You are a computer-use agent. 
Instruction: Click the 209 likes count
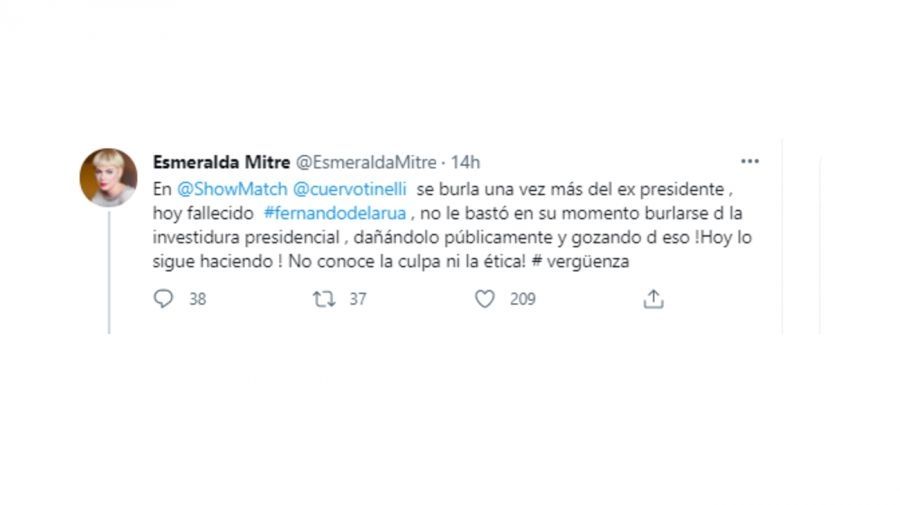click(x=522, y=298)
